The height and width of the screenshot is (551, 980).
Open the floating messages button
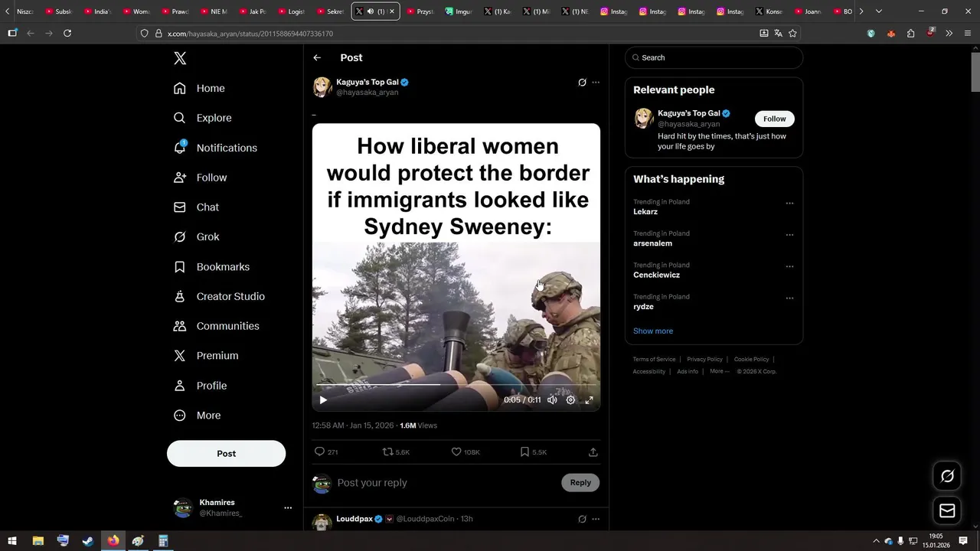(947, 510)
